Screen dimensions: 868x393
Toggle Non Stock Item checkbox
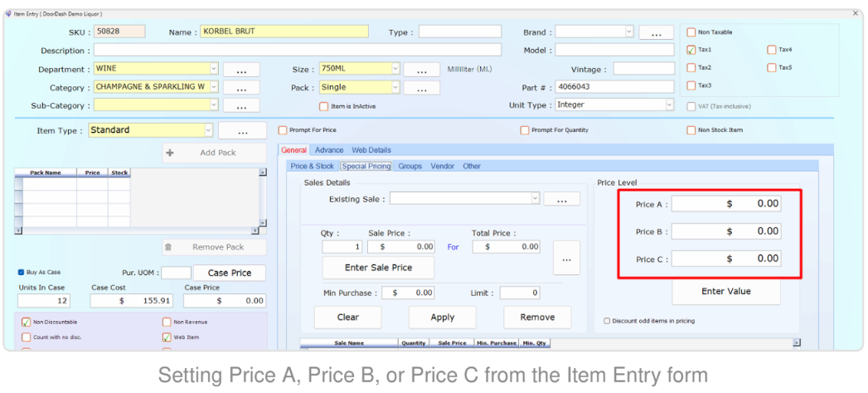click(x=691, y=130)
